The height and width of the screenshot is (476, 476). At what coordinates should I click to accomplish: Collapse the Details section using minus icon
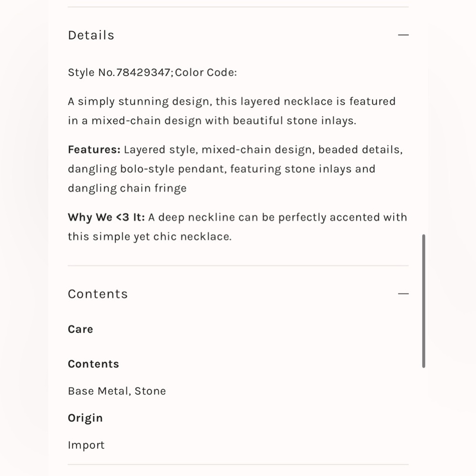[x=403, y=35]
